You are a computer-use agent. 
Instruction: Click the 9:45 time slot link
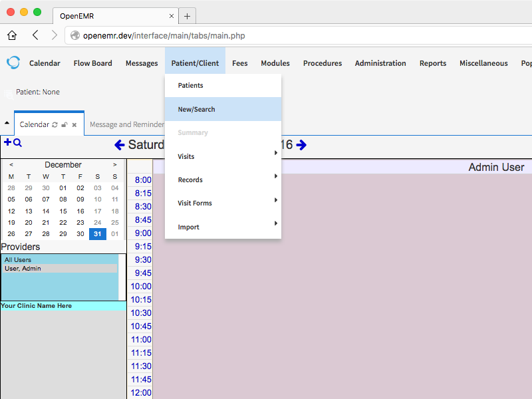click(x=143, y=273)
